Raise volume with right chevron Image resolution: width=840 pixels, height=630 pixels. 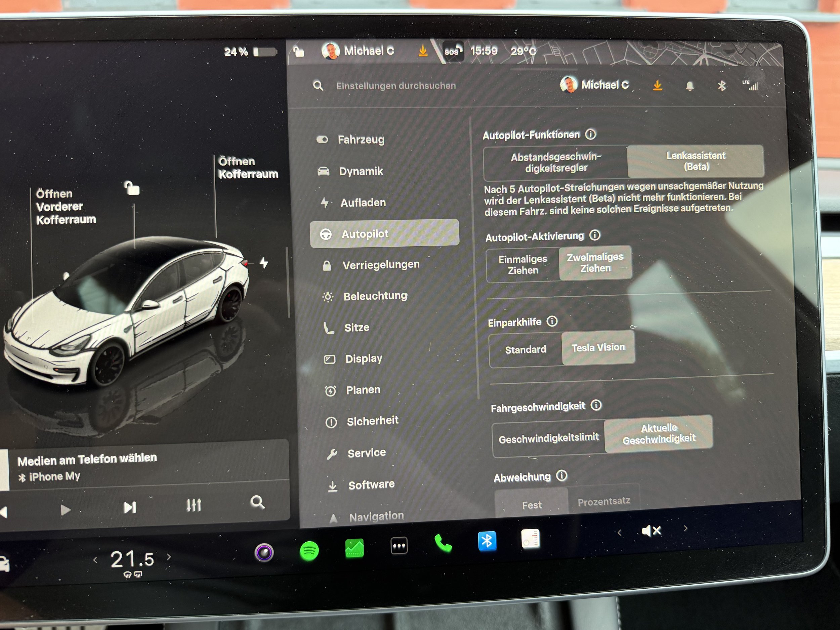[685, 528]
